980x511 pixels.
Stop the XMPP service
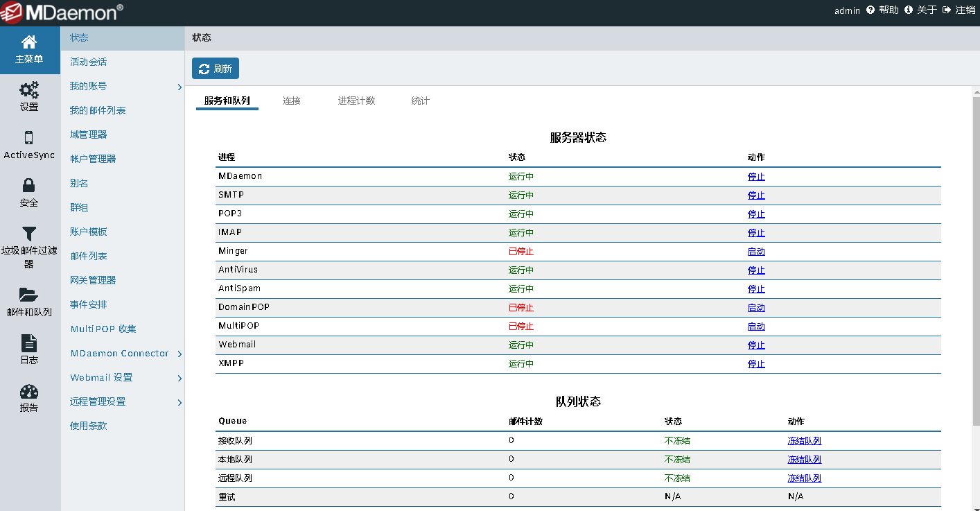756,364
